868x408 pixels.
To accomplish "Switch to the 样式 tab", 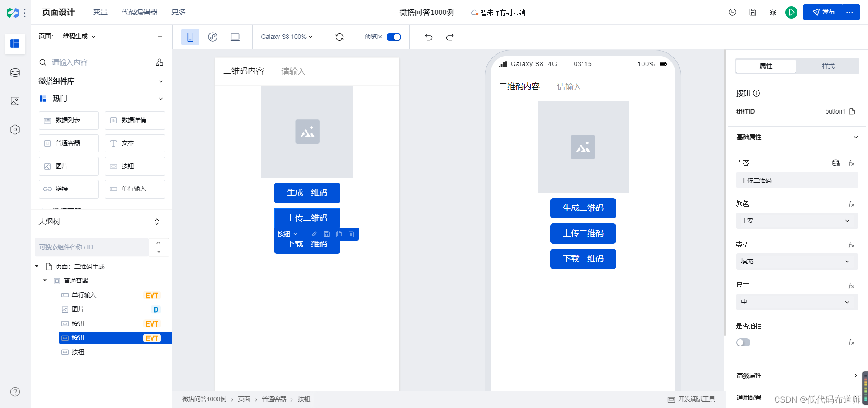I will point(828,66).
